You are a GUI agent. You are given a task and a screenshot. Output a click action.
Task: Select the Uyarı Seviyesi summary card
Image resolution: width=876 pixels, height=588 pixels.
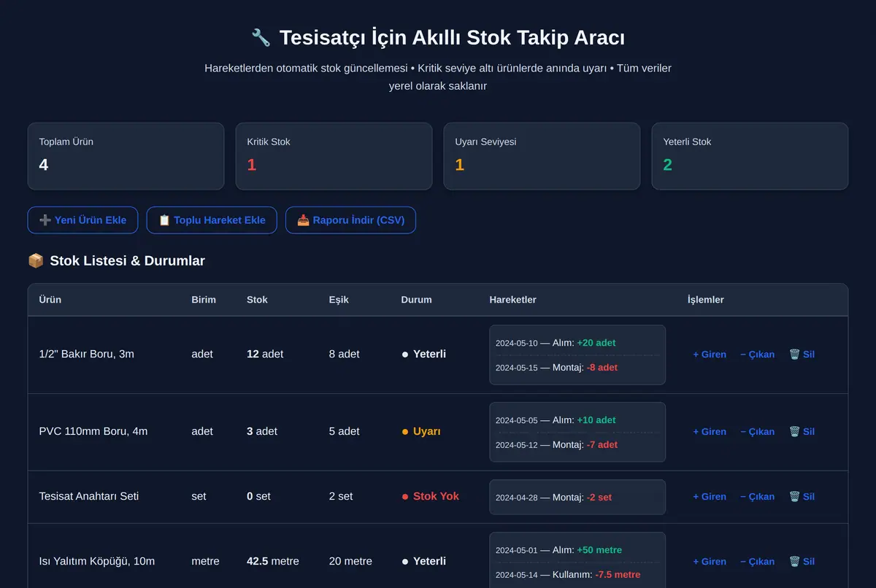coord(542,156)
